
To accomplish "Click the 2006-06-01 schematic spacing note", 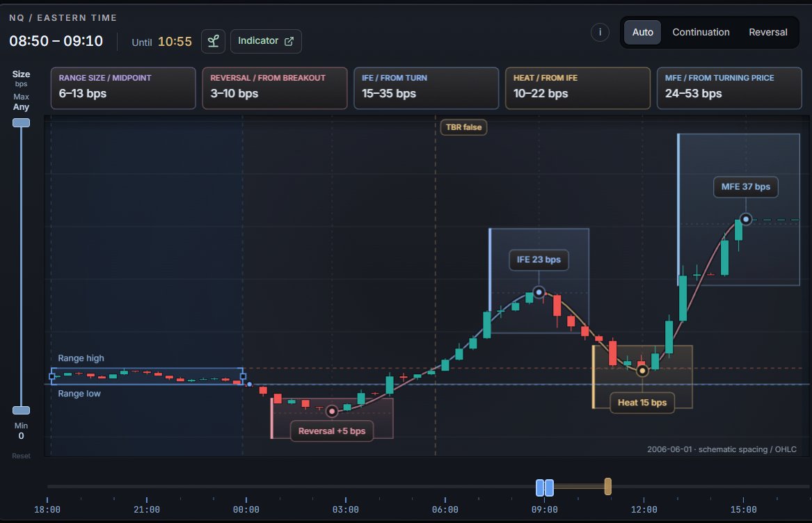I will click(722, 449).
